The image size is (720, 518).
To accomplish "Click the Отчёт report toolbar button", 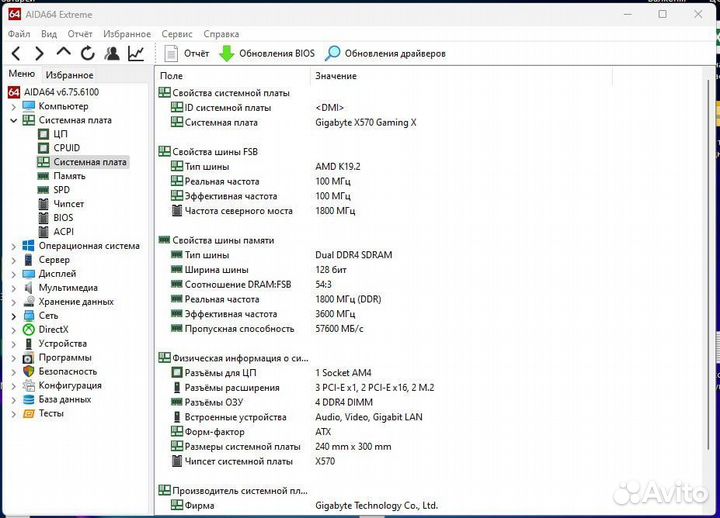I will (x=186, y=54).
